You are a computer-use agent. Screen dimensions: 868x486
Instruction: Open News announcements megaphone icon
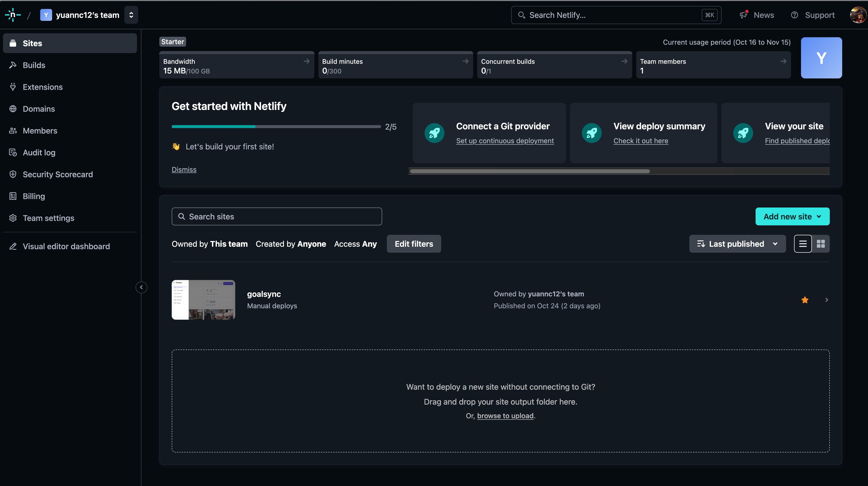pos(743,15)
